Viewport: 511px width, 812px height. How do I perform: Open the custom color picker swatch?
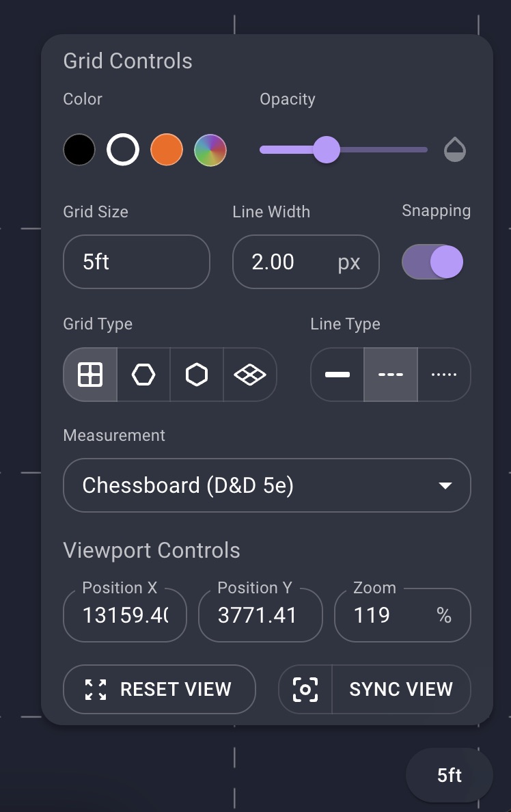pos(210,149)
